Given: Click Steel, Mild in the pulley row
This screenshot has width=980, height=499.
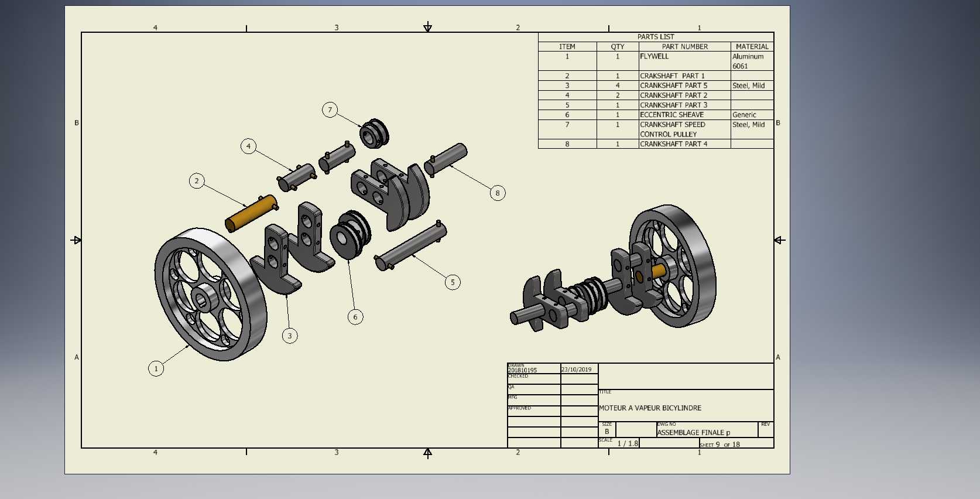Looking at the screenshot, I should (x=752, y=129).
